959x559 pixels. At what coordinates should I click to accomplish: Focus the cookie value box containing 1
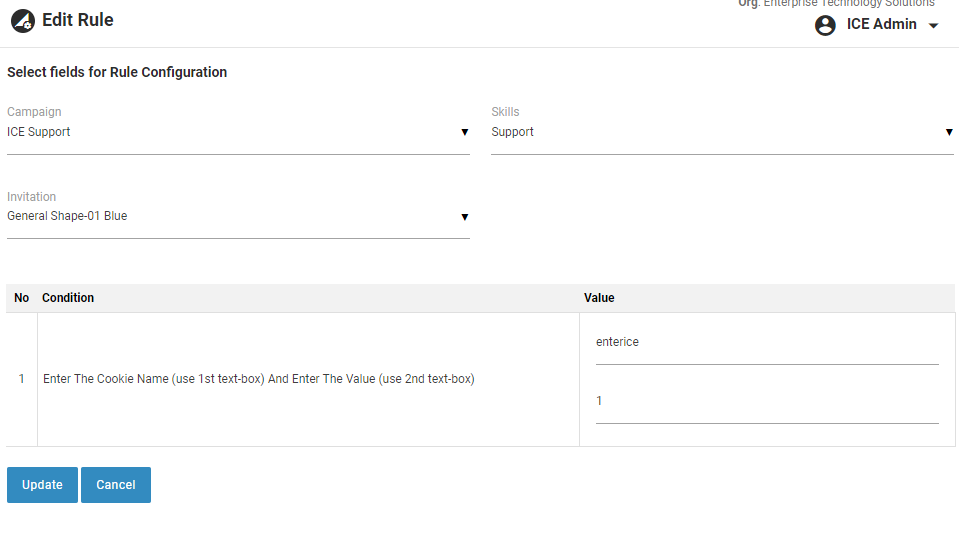(766, 401)
